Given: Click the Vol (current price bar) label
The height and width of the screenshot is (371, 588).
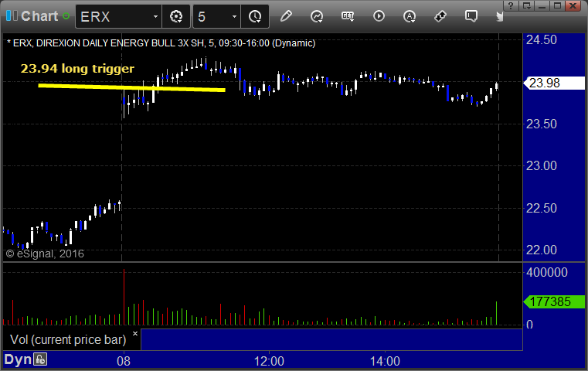Looking at the screenshot, I should tap(68, 339).
